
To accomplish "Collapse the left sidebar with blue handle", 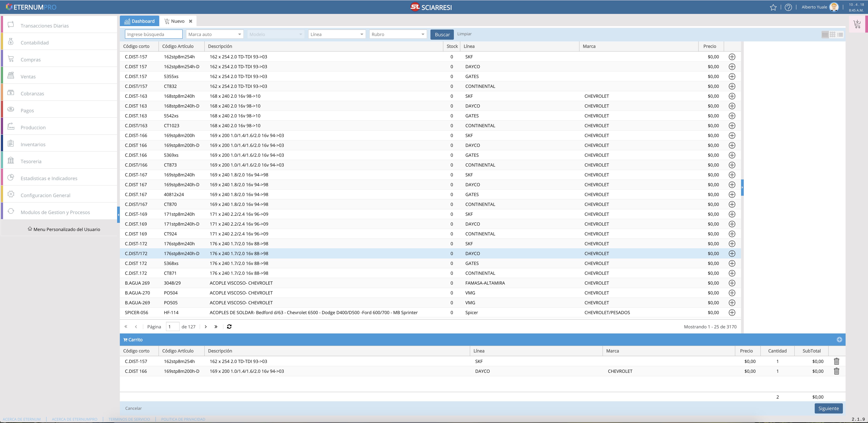I will tap(118, 215).
